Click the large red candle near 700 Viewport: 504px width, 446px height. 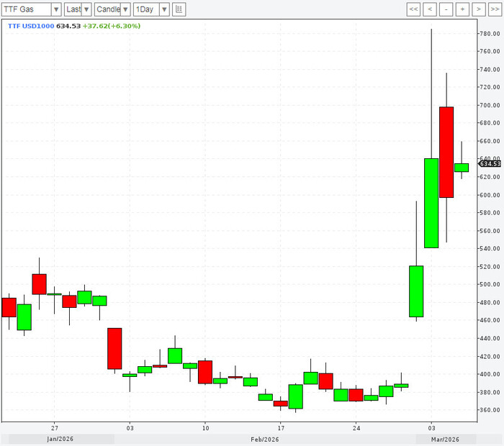coord(446,152)
